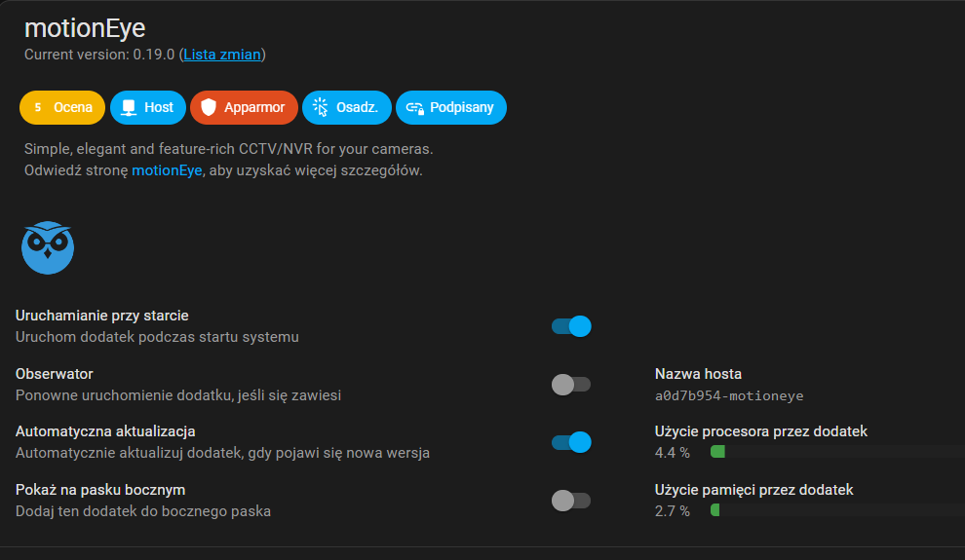Click the 4.4 % CPU value

point(672,453)
